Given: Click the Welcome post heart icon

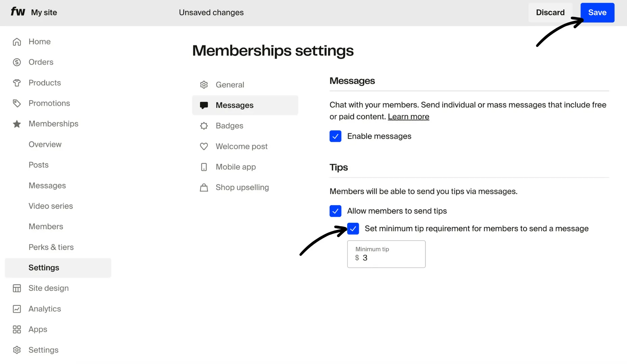Looking at the screenshot, I should tap(204, 146).
